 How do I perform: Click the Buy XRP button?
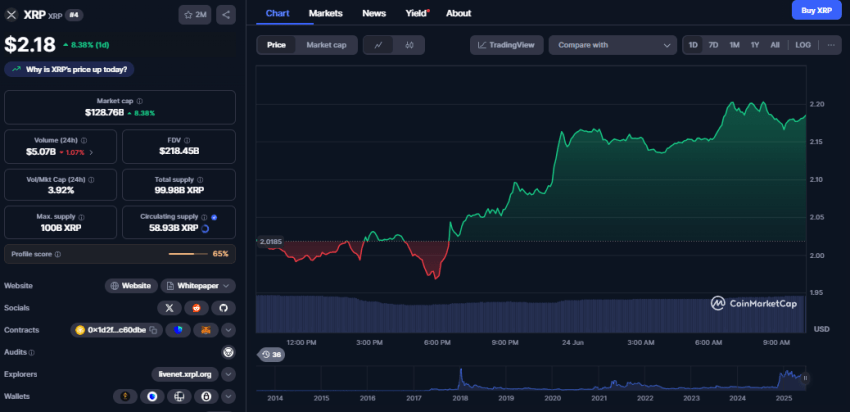817,11
